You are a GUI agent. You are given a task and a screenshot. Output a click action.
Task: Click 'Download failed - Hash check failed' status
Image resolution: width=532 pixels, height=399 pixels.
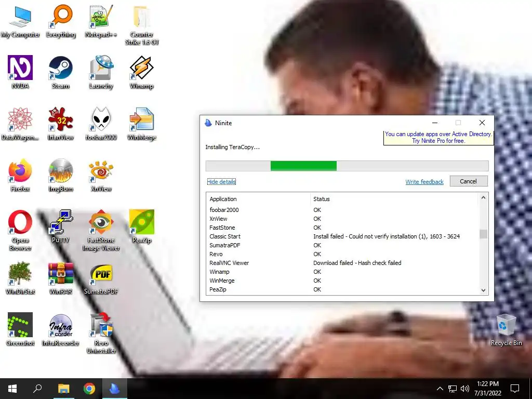point(357,263)
